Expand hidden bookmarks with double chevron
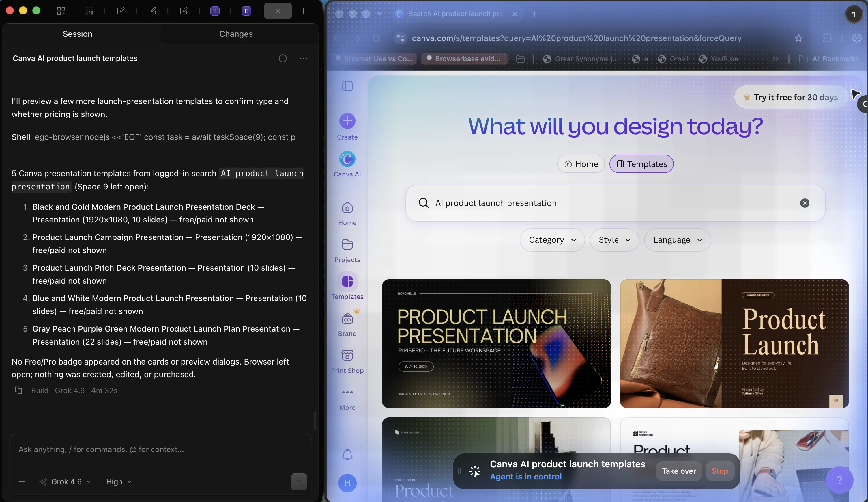Image resolution: width=868 pixels, height=502 pixels. point(775,59)
